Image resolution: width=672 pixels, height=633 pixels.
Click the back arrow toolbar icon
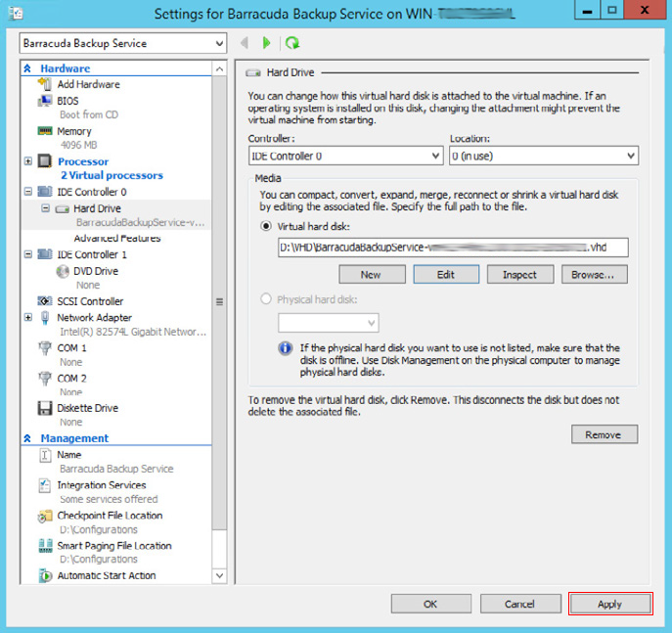[x=245, y=43]
